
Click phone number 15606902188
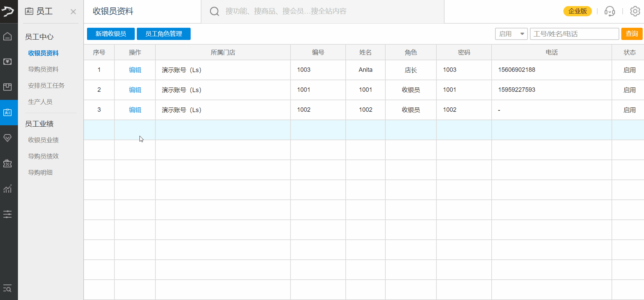point(517,70)
